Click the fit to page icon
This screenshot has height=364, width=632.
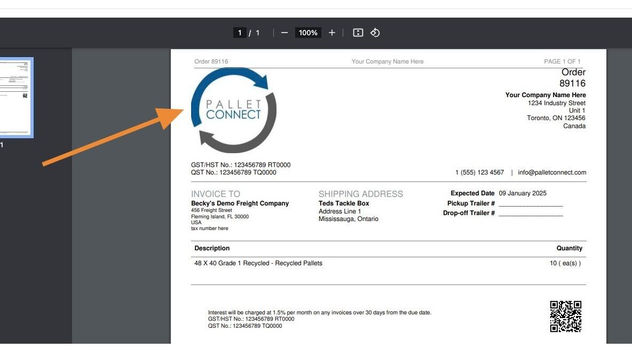point(358,33)
